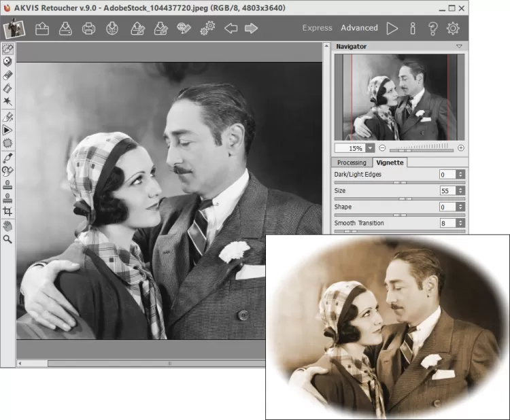The width and height of the screenshot is (510, 420).
Task: Select the Magic Wand tool
Action: click(x=7, y=101)
